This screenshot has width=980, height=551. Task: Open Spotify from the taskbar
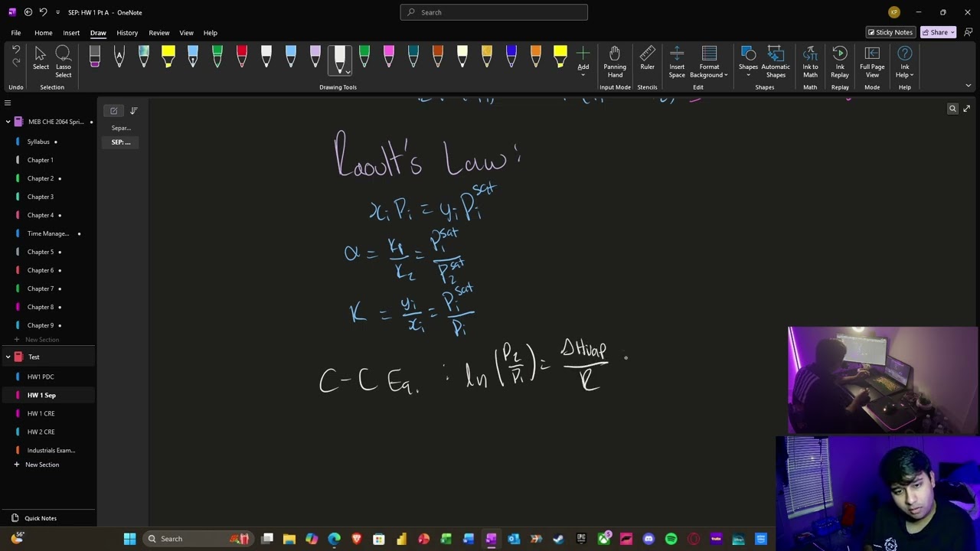click(x=671, y=539)
